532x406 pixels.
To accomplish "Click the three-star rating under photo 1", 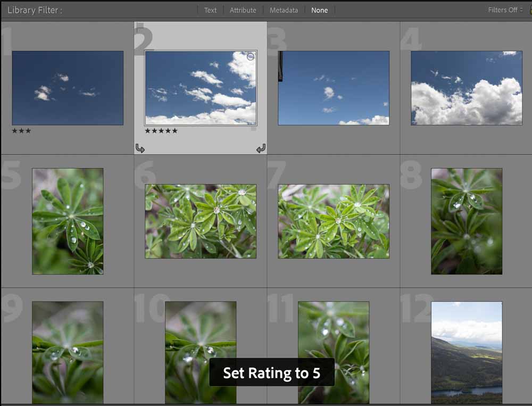I will 21,131.
